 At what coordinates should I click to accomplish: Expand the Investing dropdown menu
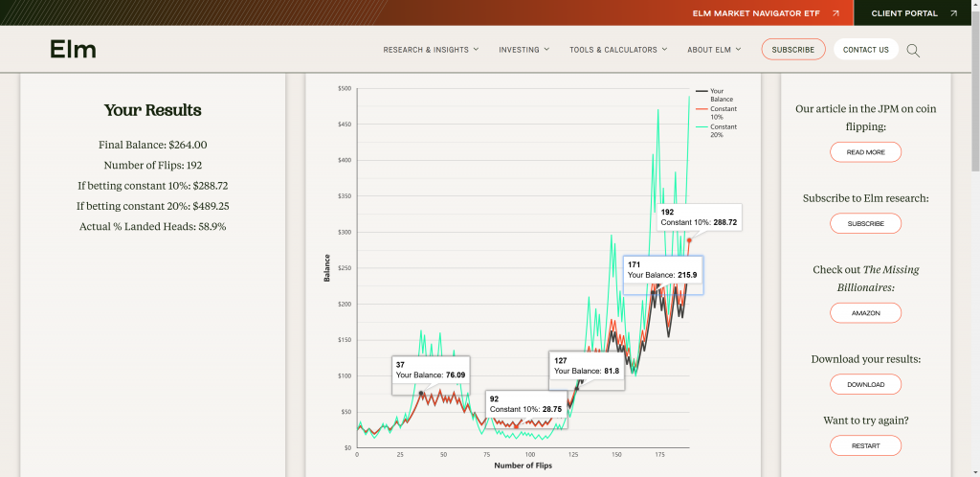pyautogui.click(x=523, y=50)
